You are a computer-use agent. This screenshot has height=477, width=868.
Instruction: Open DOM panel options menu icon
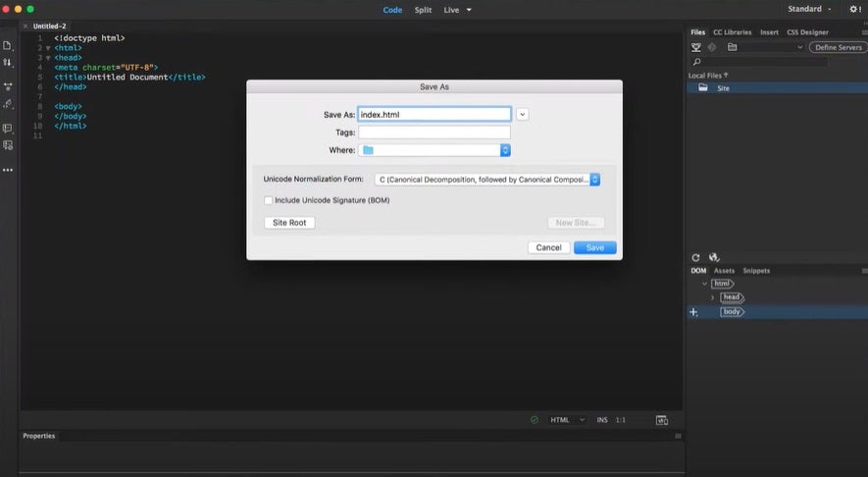pos(865,271)
